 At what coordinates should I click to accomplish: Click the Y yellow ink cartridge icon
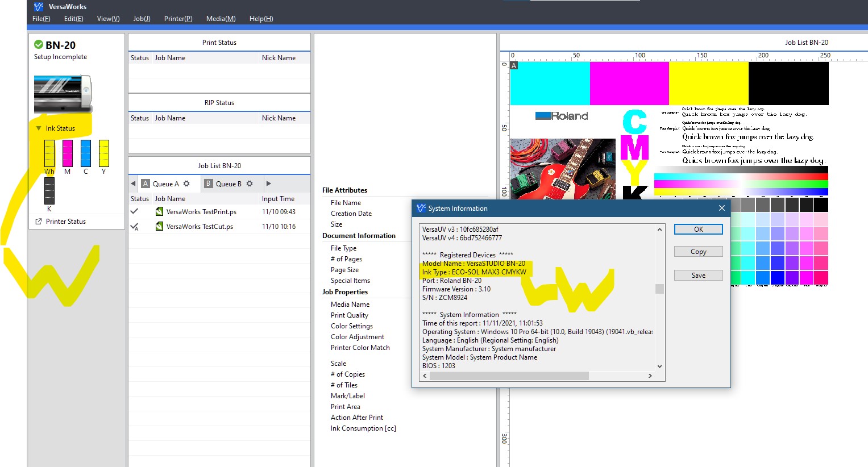point(104,153)
